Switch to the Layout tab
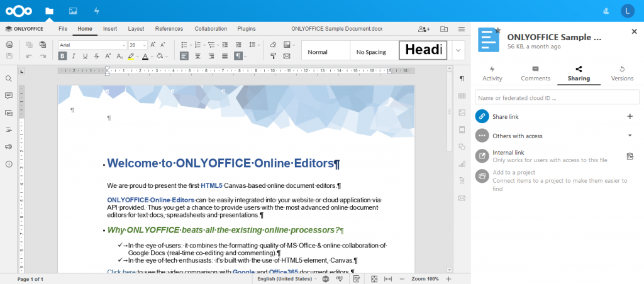644x284 pixels. point(136,29)
